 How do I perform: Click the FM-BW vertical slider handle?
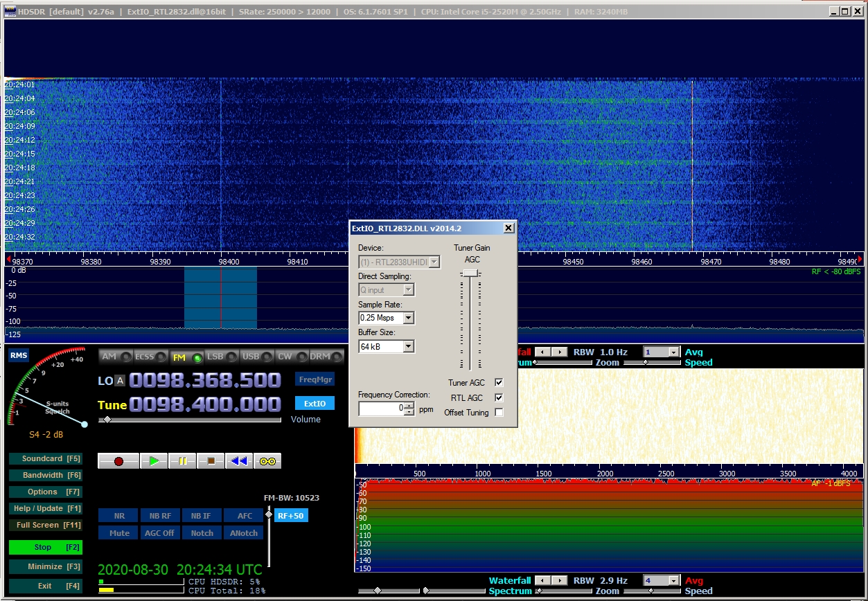(x=269, y=513)
